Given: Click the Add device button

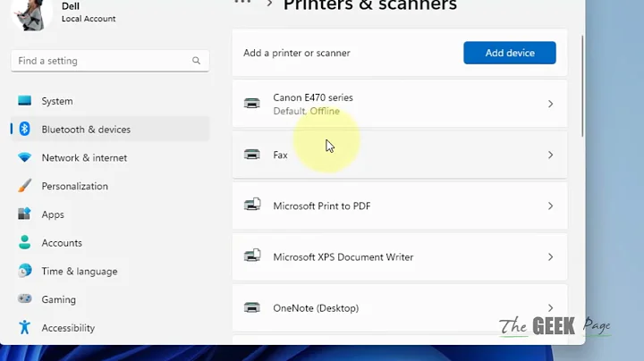Looking at the screenshot, I should [510, 53].
